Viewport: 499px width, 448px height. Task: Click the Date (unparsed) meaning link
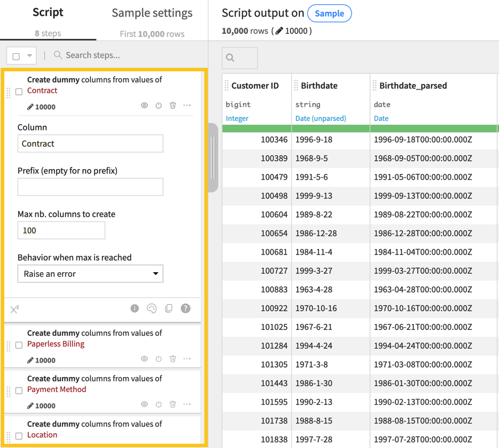(321, 118)
